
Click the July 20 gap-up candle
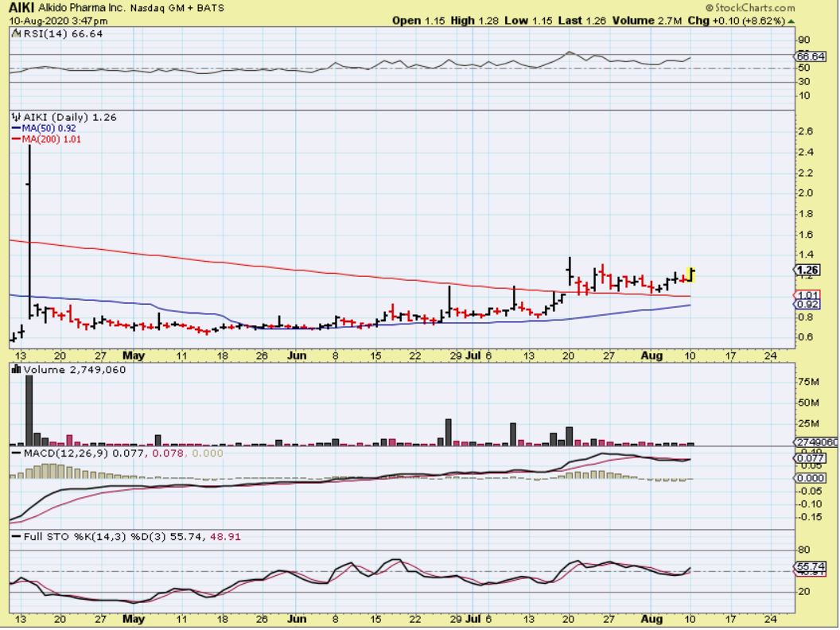point(570,271)
